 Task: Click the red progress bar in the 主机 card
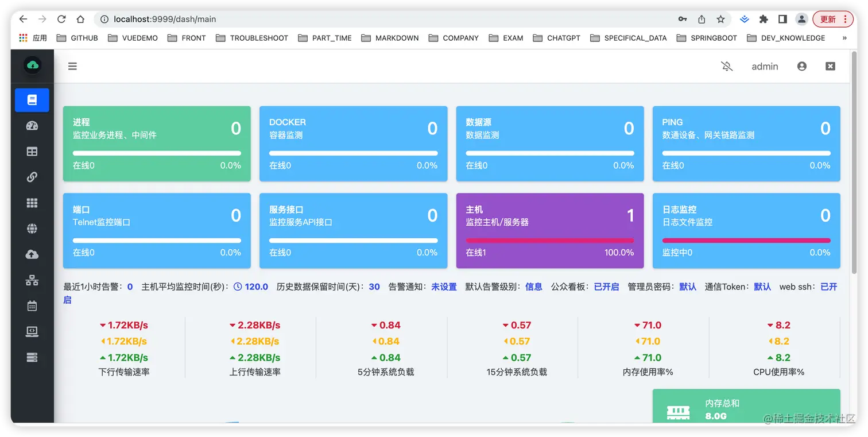coord(550,241)
